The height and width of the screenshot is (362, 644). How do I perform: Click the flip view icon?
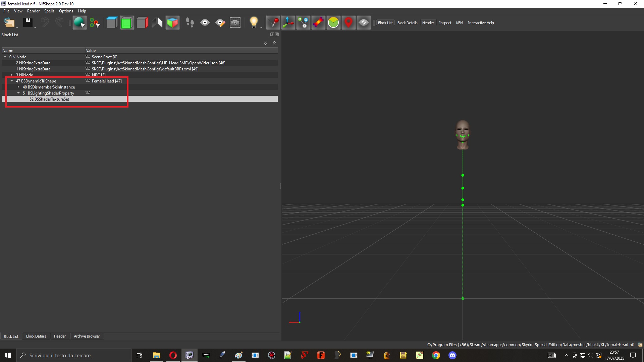pyautogui.click(x=157, y=23)
